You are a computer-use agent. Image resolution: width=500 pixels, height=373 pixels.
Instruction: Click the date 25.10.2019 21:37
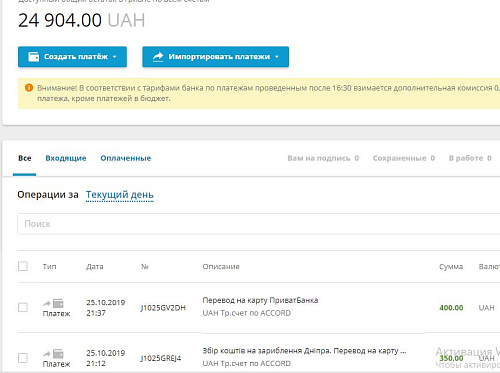coord(106,308)
